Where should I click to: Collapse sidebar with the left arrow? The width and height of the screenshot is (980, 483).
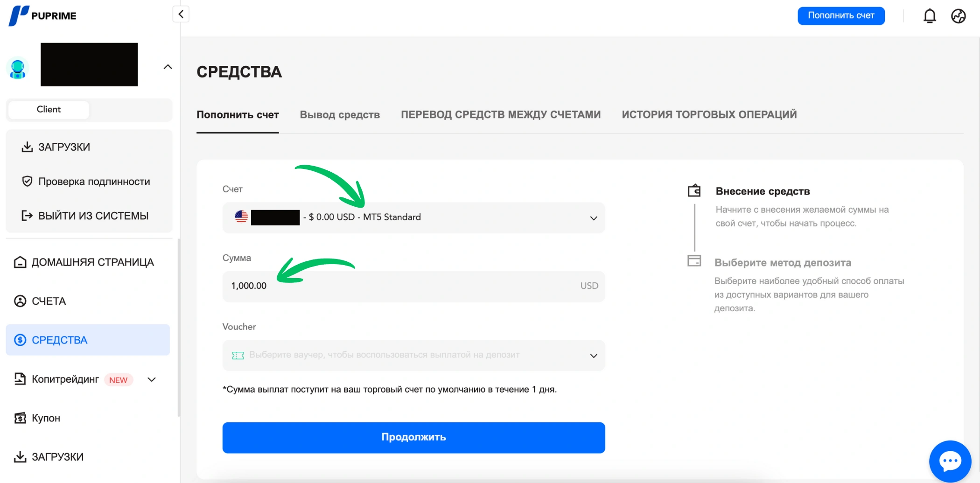[181, 14]
